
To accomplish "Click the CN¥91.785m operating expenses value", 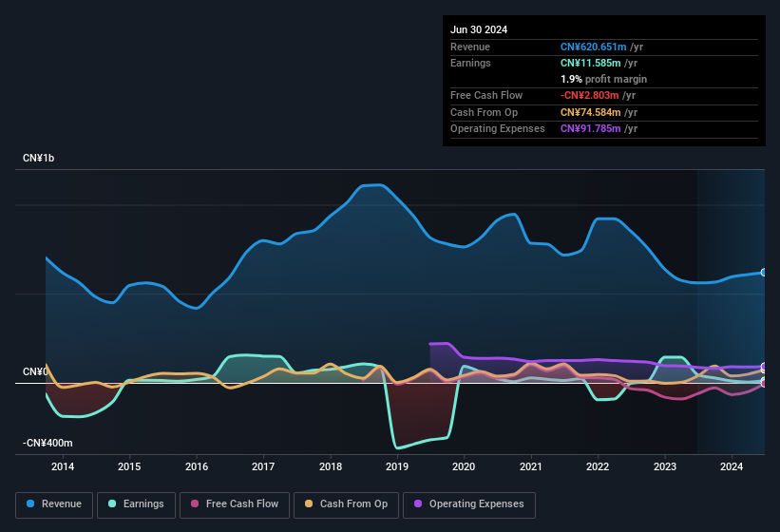I will coord(591,129).
